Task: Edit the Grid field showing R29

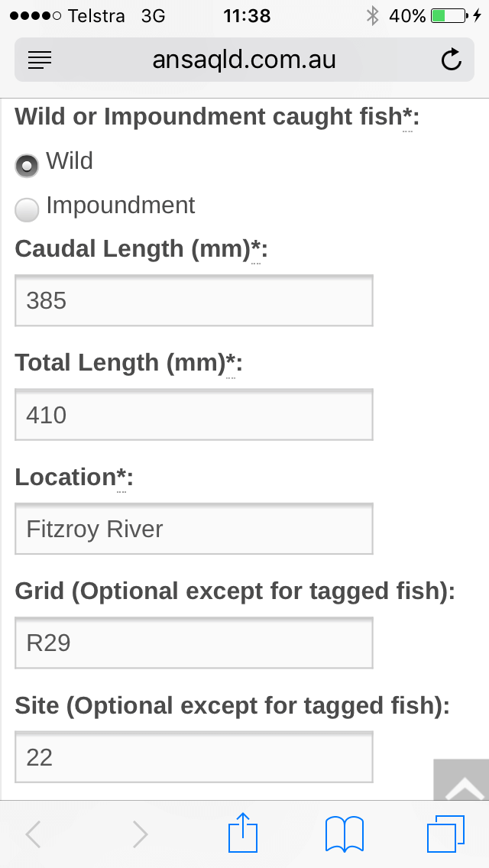Action: point(194,643)
